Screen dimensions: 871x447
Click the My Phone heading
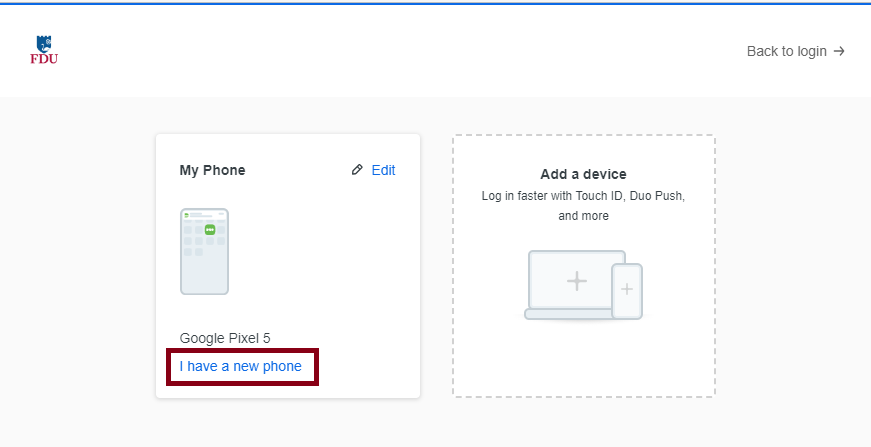tap(212, 170)
